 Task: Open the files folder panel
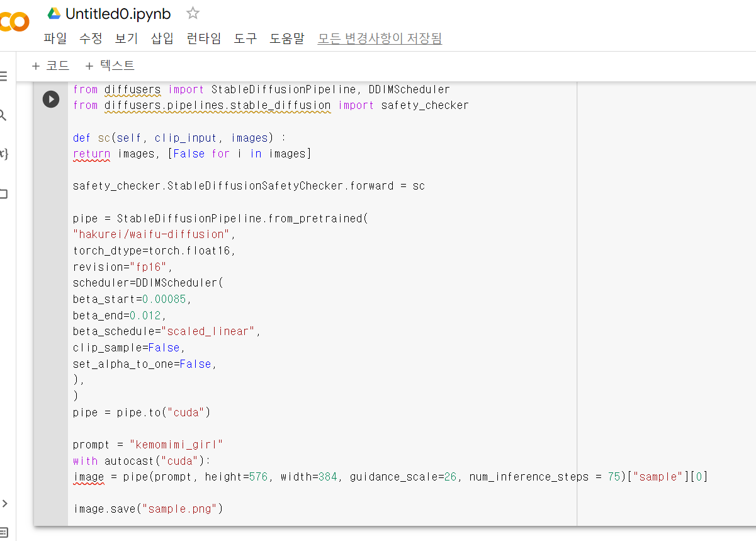pyautogui.click(x=4, y=194)
